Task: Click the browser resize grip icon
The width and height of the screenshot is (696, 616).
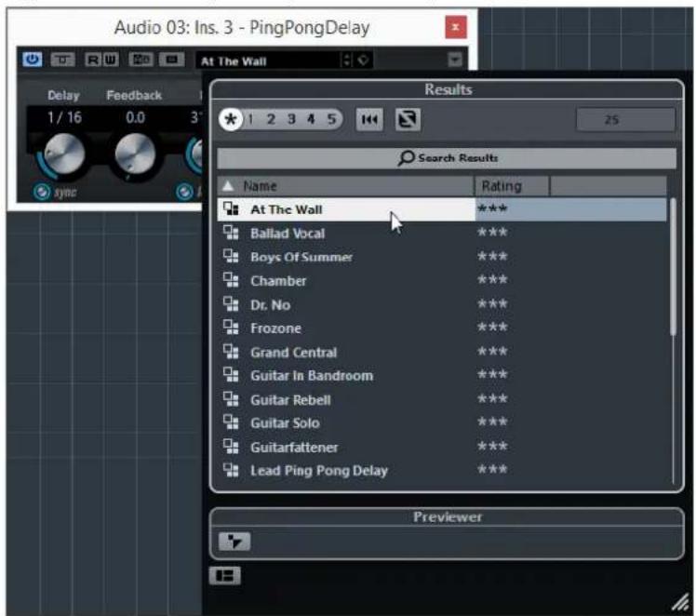Action: pyautogui.click(x=680, y=602)
